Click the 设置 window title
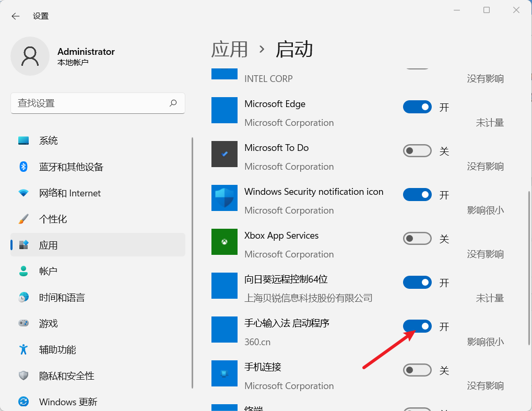 [x=41, y=16]
